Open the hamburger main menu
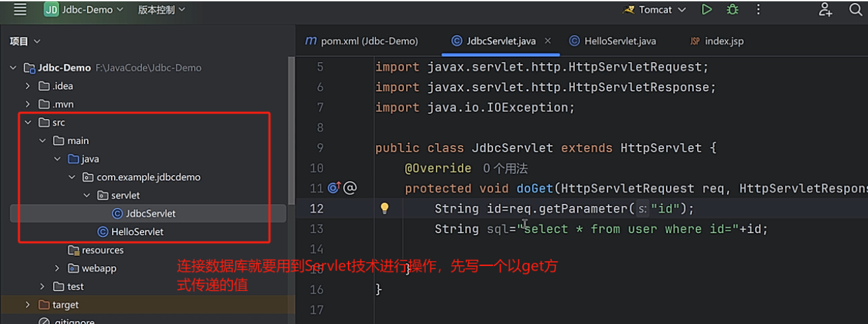 click(20, 9)
